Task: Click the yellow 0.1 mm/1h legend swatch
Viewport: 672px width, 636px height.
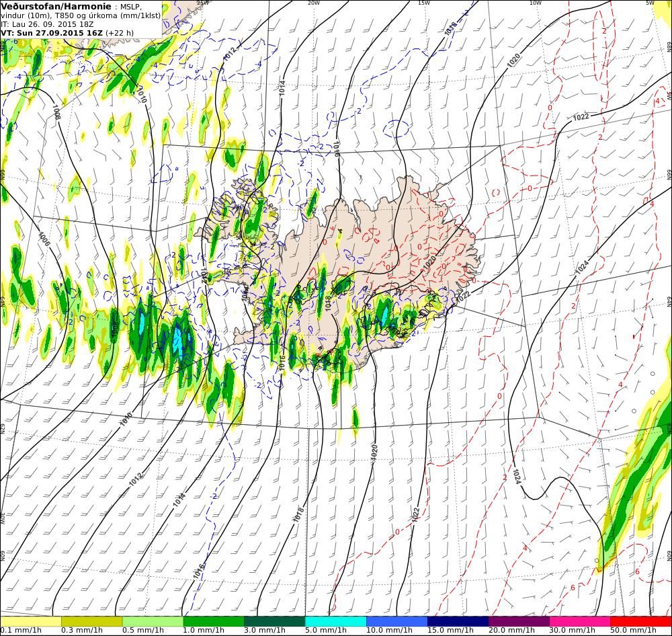Action: pyautogui.click(x=30, y=621)
